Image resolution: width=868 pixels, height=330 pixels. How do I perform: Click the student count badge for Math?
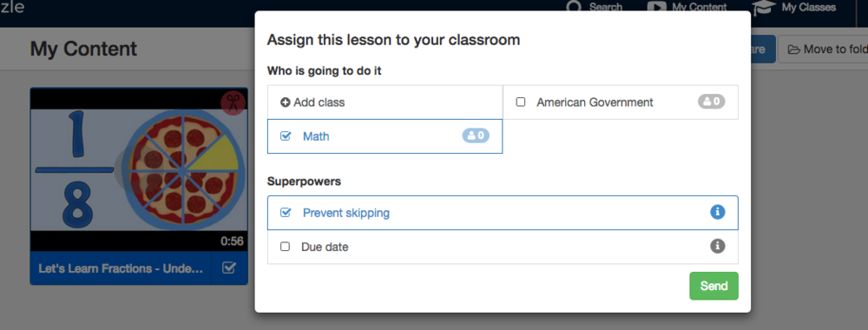476,135
